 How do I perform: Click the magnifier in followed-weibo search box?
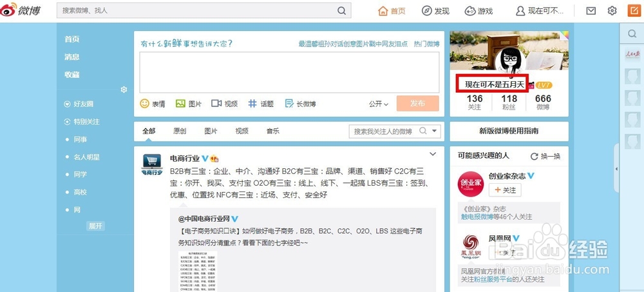422,131
